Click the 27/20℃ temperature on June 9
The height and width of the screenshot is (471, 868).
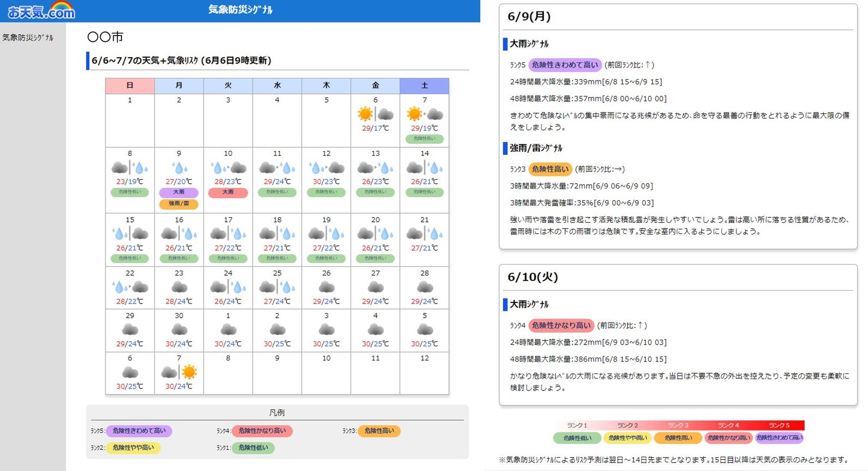[x=179, y=181]
